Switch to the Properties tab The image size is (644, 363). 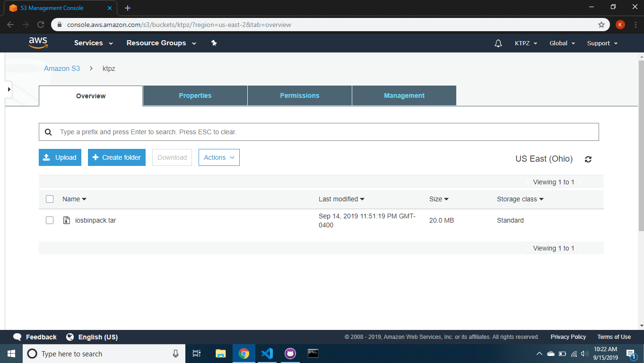pos(195,95)
